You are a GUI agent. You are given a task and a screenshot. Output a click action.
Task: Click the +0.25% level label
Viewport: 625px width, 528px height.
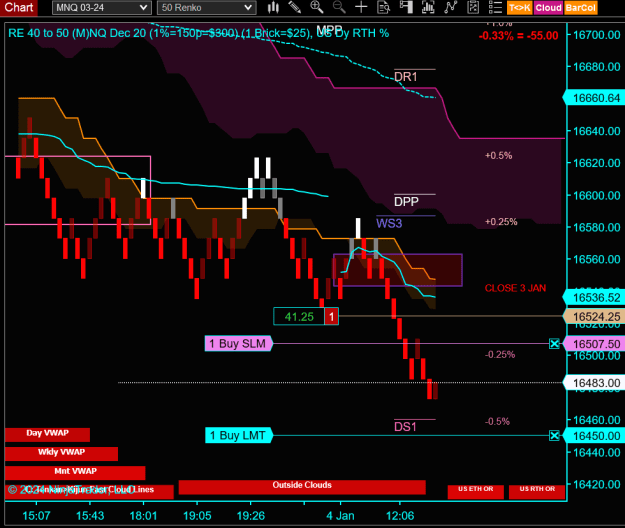point(501,222)
